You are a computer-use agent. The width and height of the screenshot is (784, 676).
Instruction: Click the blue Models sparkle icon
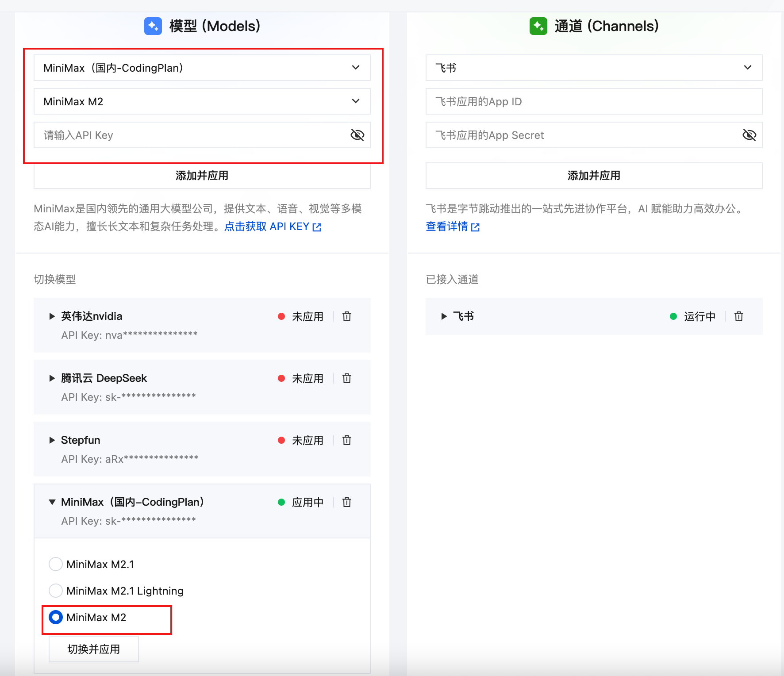[153, 26]
